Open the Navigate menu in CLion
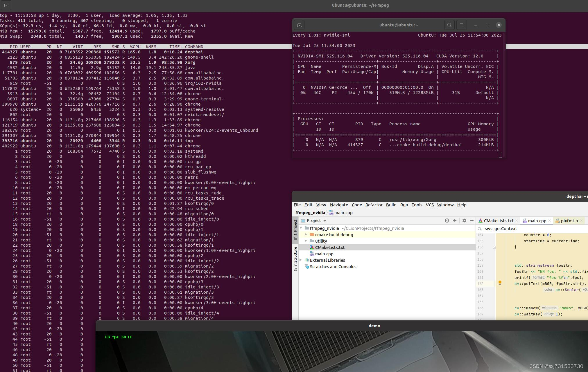588x372 pixels. tap(339, 205)
